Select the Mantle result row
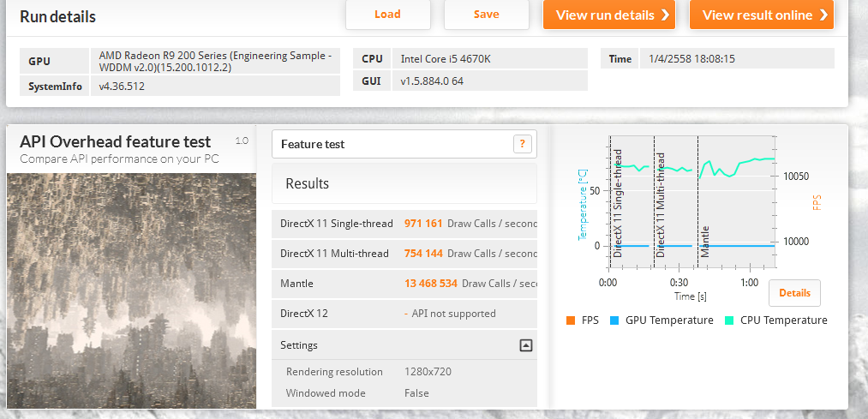Image resolution: width=868 pixels, height=419 pixels. (x=404, y=284)
